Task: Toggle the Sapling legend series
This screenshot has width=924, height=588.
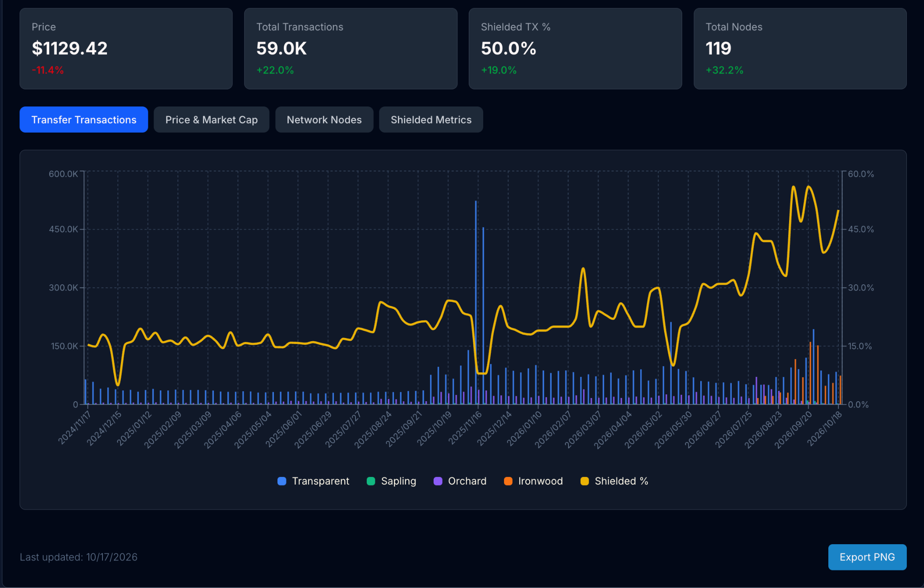Action: pos(392,481)
